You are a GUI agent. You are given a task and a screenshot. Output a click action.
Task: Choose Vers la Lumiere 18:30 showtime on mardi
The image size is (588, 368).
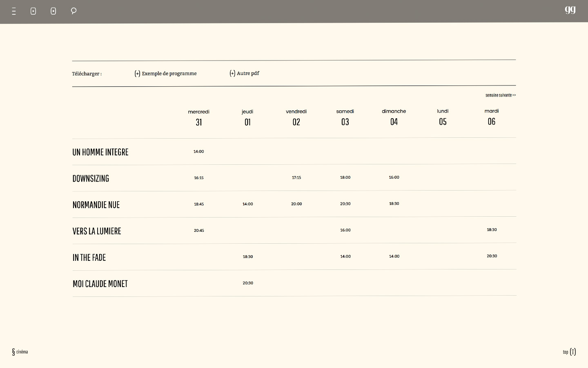click(x=492, y=230)
